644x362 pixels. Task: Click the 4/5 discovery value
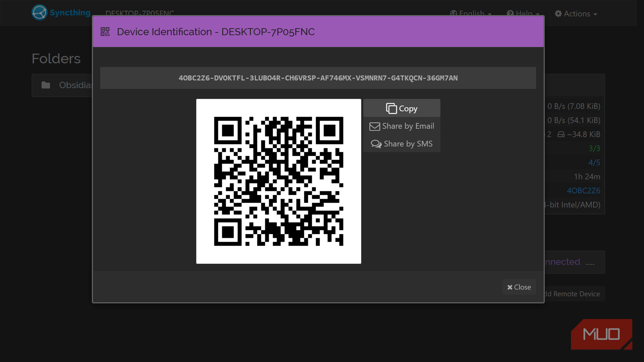(x=594, y=163)
